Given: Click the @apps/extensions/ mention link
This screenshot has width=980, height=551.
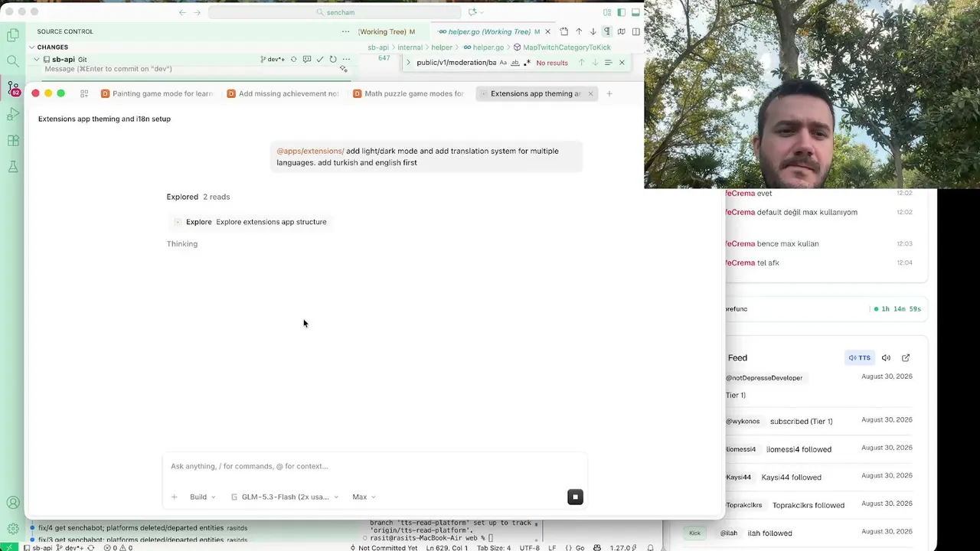Looking at the screenshot, I should [310, 151].
